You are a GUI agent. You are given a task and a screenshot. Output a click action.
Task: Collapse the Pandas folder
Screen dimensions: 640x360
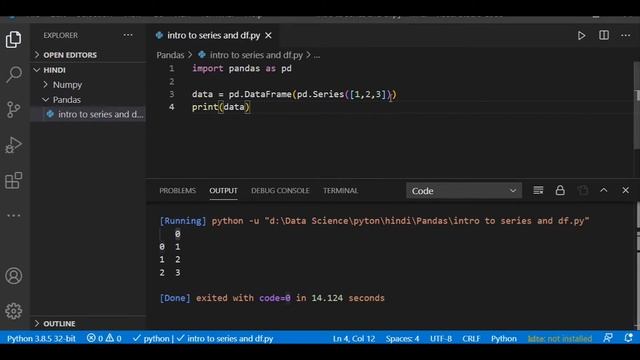pos(89,100)
